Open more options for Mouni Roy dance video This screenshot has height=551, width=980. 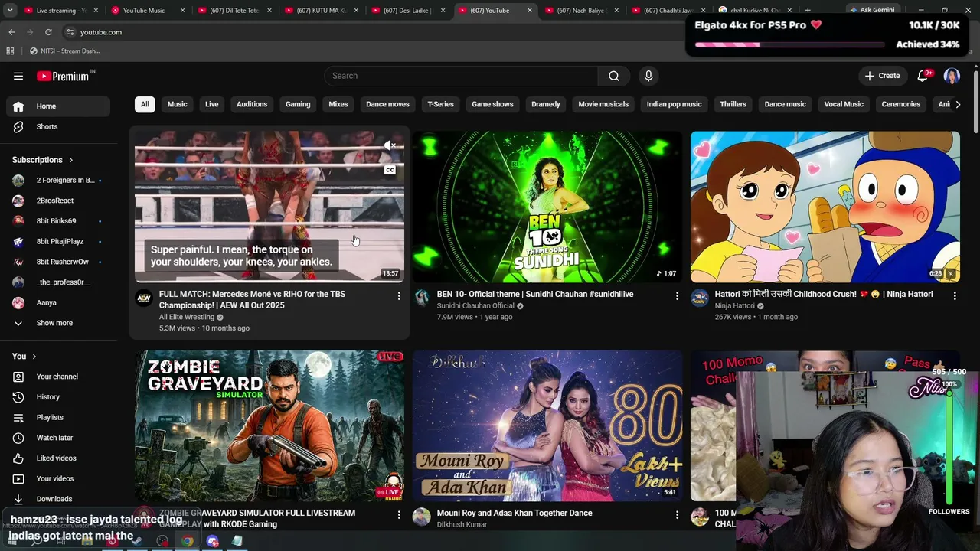click(677, 515)
